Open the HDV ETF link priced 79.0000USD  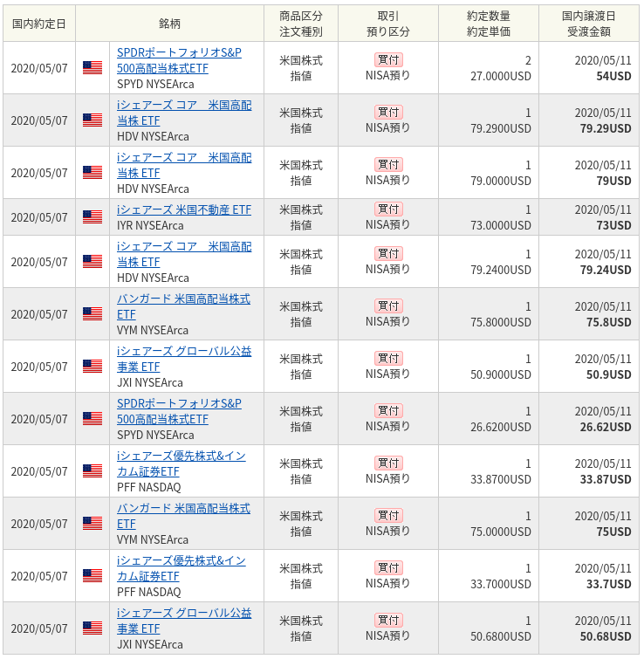point(184,165)
